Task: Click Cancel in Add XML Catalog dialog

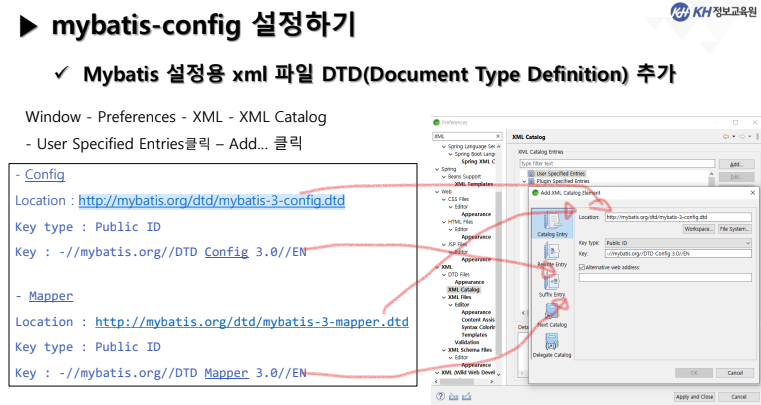Action: [735, 373]
